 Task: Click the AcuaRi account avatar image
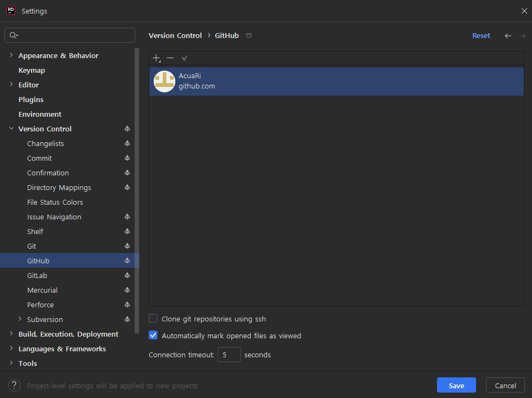click(164, 81)
